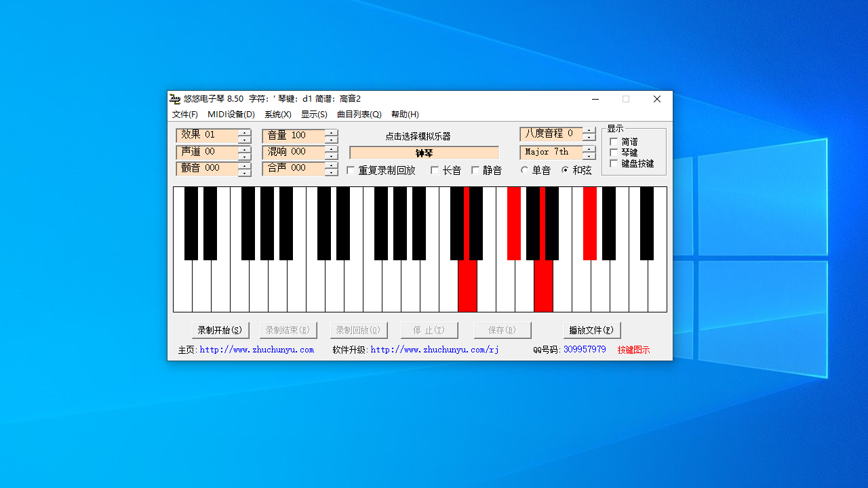Click the up arrow of 音量 volume spinner

(x=331, y=132)
